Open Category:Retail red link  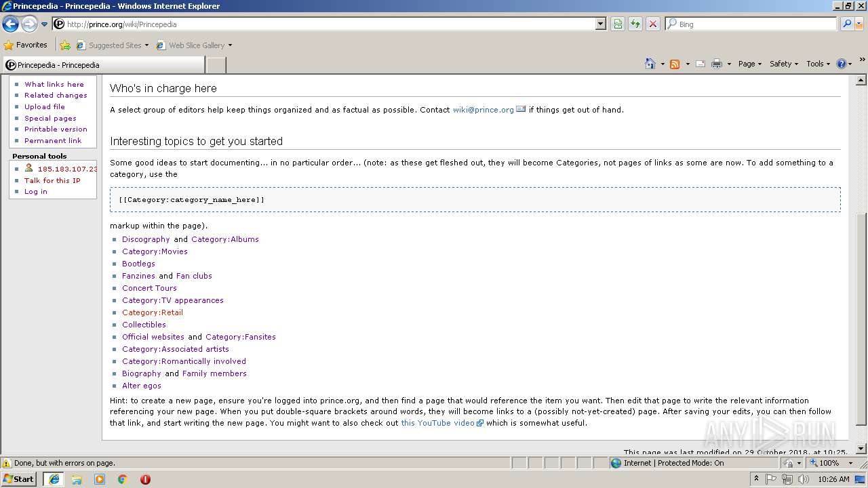tap(153, 312)
